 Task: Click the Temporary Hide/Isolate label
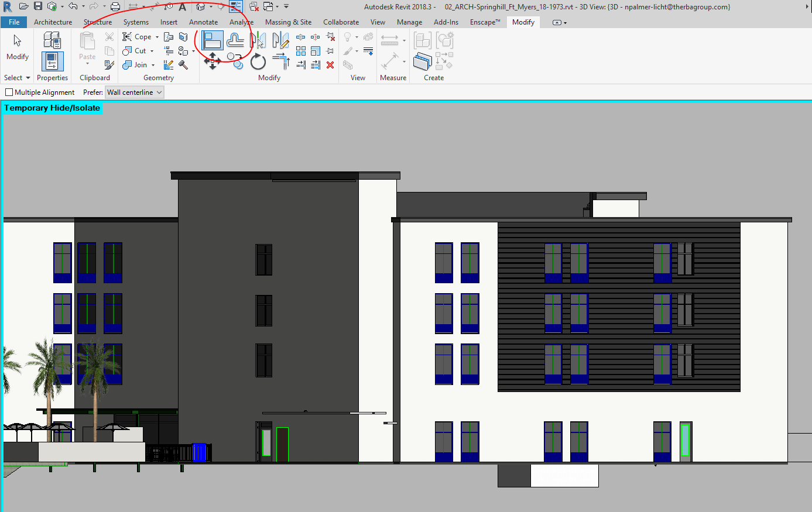52,108
